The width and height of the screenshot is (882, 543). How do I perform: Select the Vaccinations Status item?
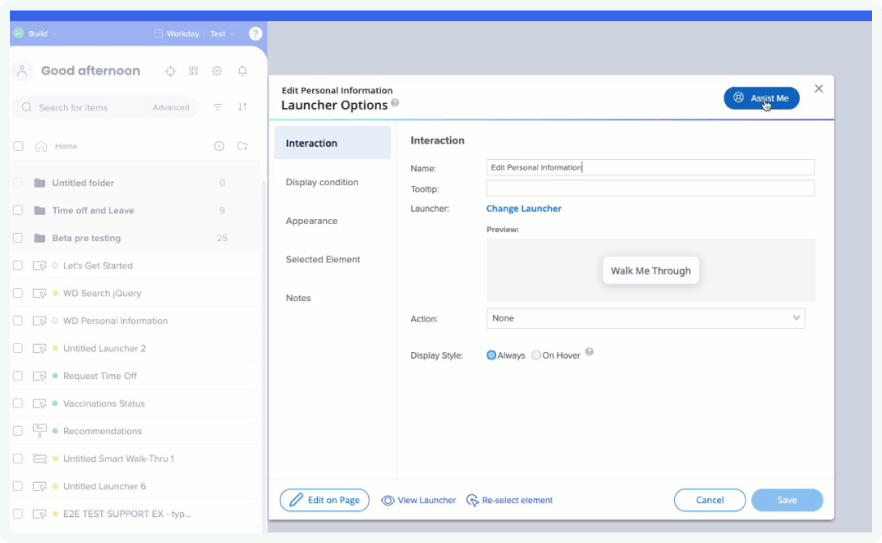coord(104,403)
